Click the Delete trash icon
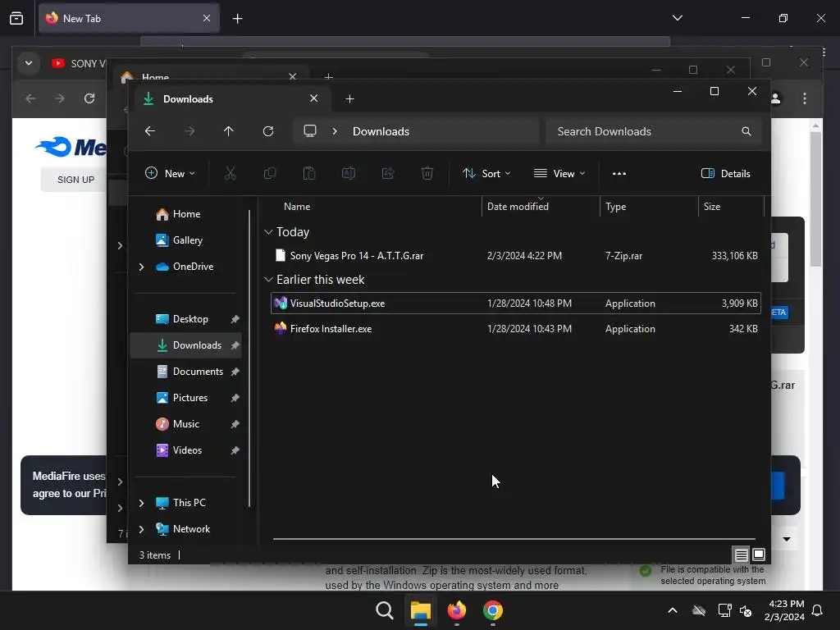Screen dimensions: 840x630 (427, 174)
